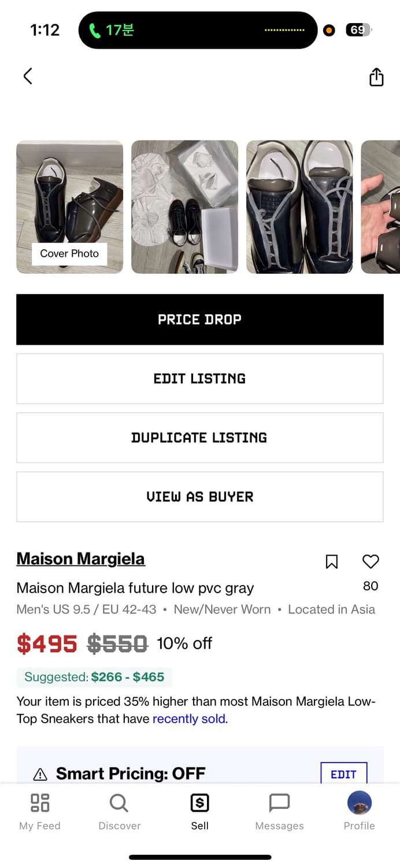Open the Sell tab icon
This screenshot has width=400, height=868.
[x=199, y=803]
